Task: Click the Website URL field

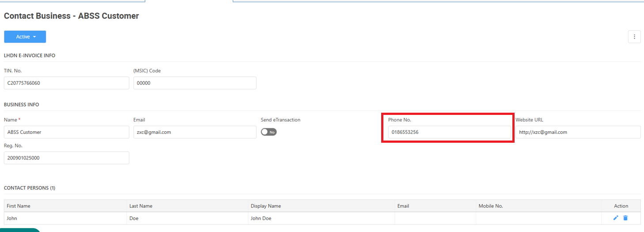Action: pos(578,132)
